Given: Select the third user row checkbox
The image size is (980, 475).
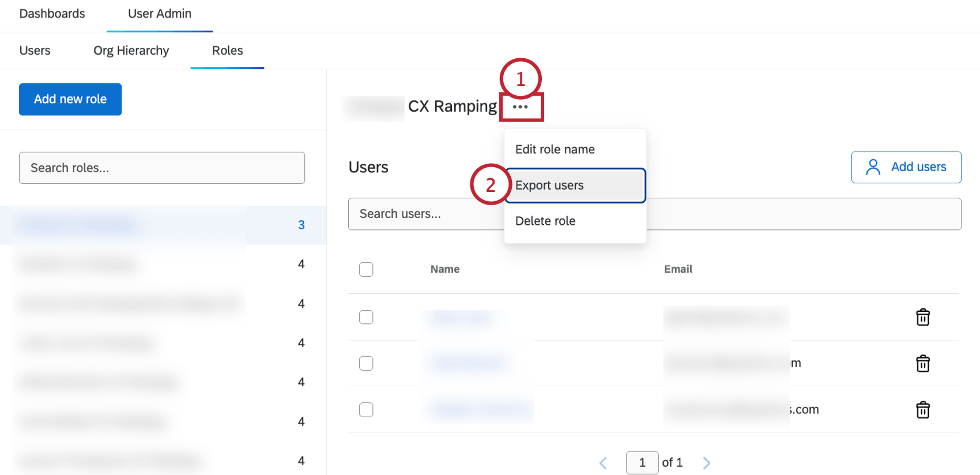Looking at the screenshot, I should pos(366,410).
